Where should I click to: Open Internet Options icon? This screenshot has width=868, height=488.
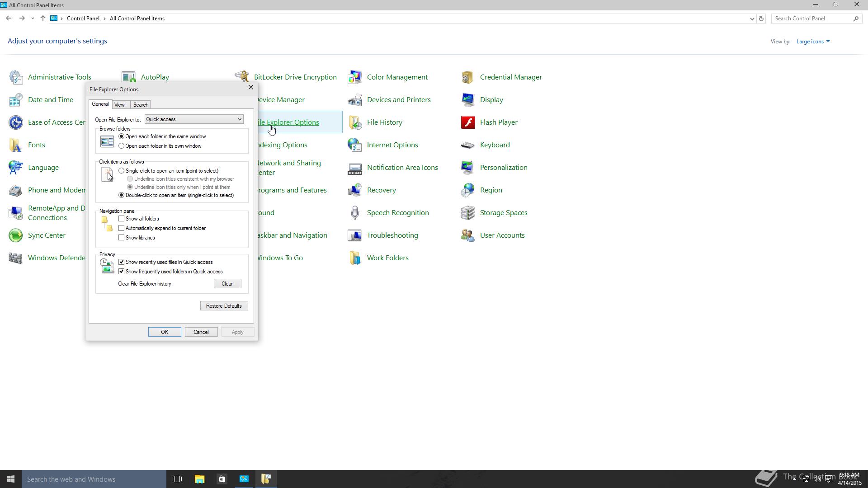click(x=355, y=145)
